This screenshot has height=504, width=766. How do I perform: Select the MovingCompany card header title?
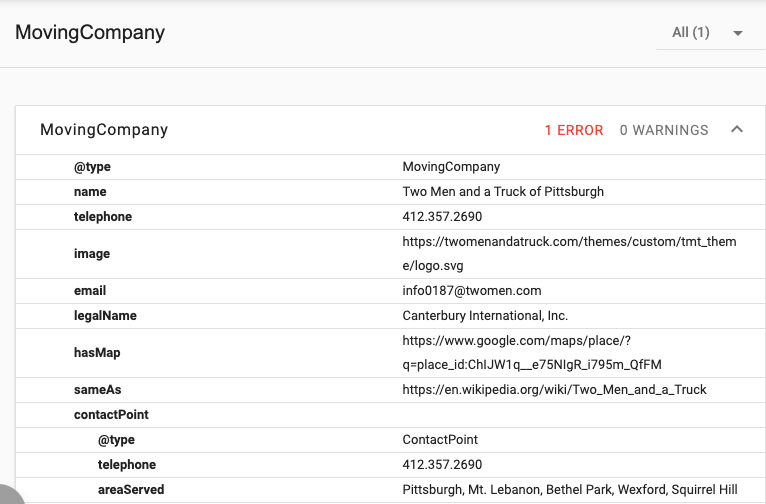tap(104, 130)
